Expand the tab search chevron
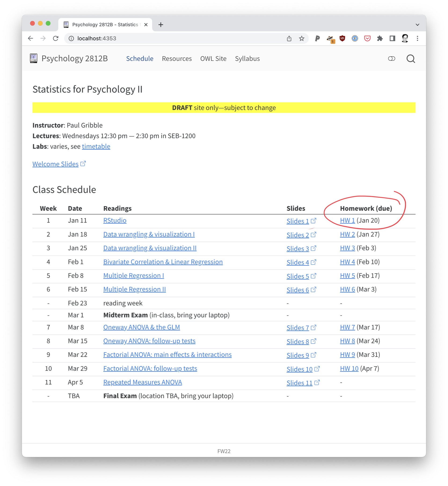 coord(417,25)
